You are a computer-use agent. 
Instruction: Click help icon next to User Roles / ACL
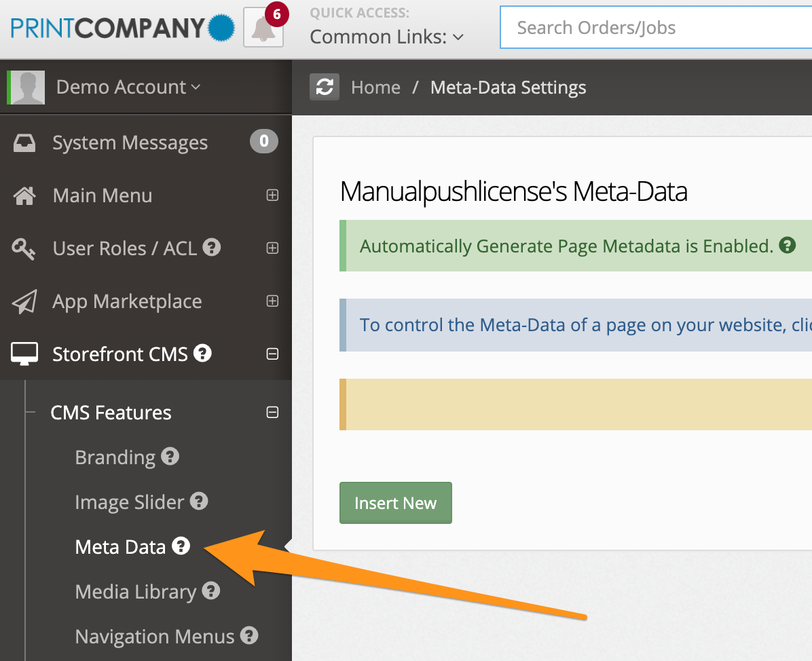(212, 248)
